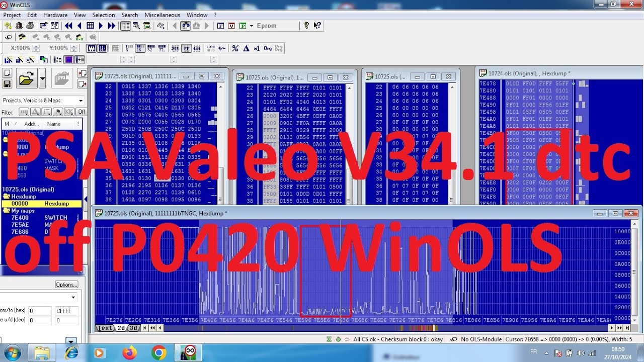
Task: Open the Hardware menu
Action: tap(55, 15)
